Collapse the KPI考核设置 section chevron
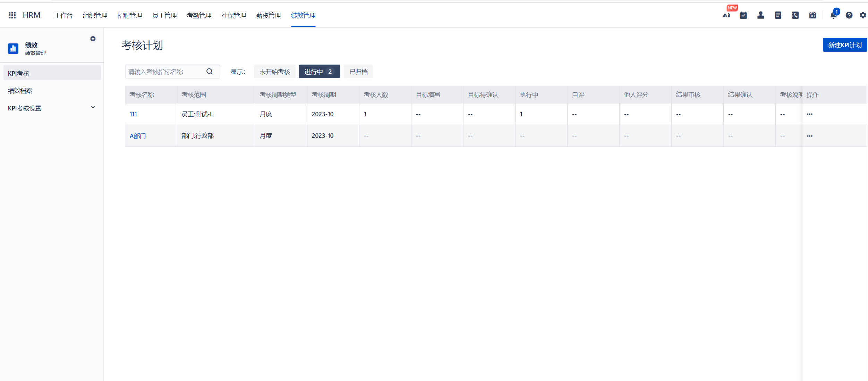Viewport: 868px width, 381px height. click(x=93, y=107)
